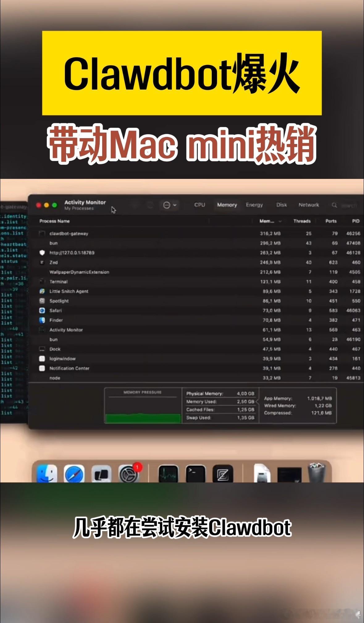Select the WallpaperDynamicExtension process
364x623 pixels.
tap(79, 272)
